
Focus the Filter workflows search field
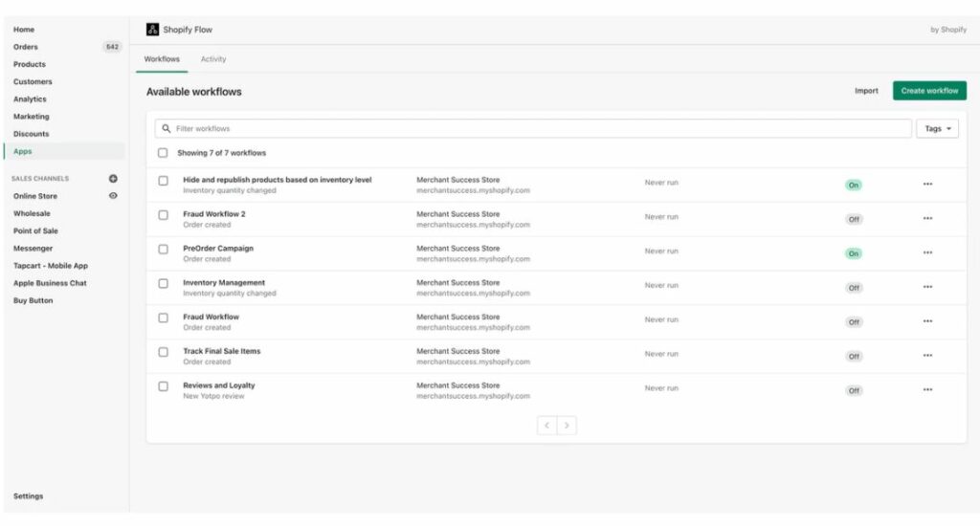click(533, 129)
